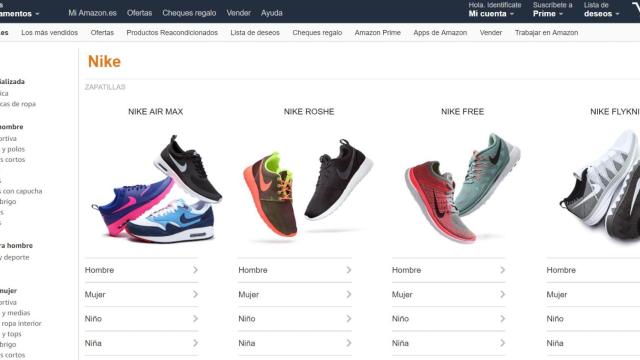
Task: Open the Prime subscription dropdown
Action: [552, 9]
